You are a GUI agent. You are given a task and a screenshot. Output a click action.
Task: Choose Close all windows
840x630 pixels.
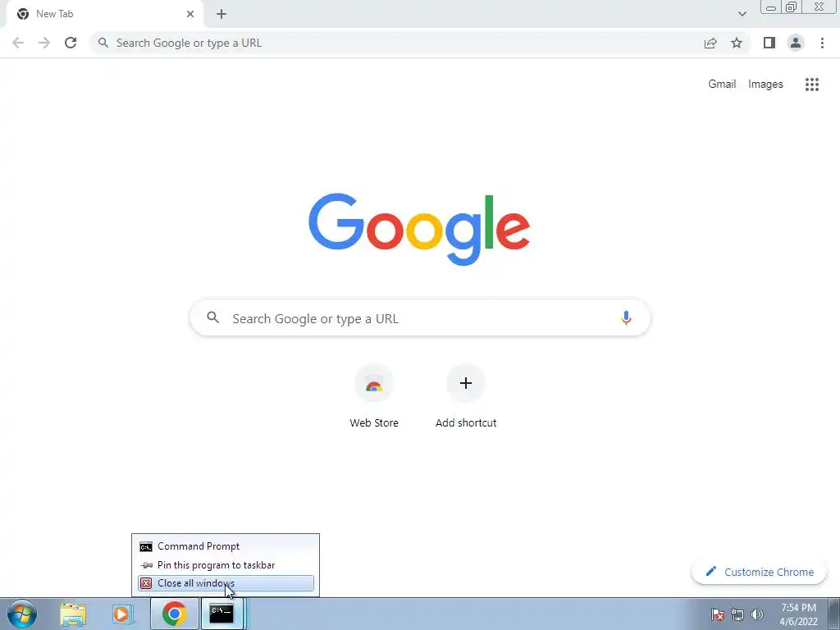click(x=226, y=583)
